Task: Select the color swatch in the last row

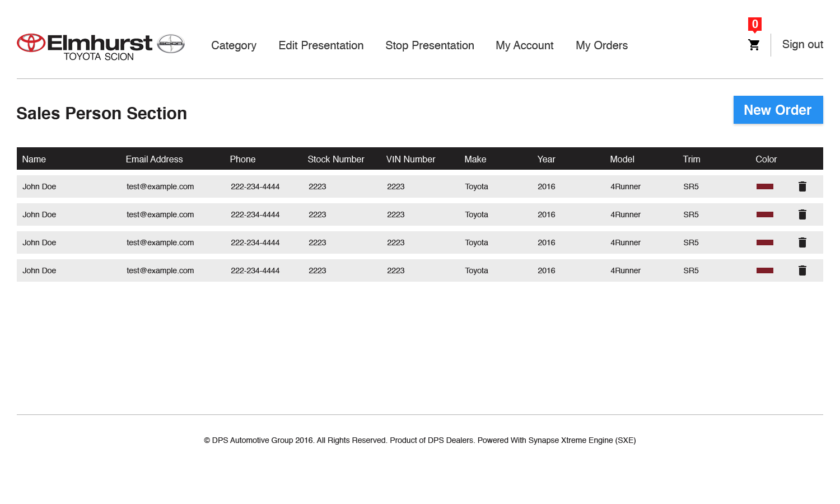Action: (x=764, y=270)
